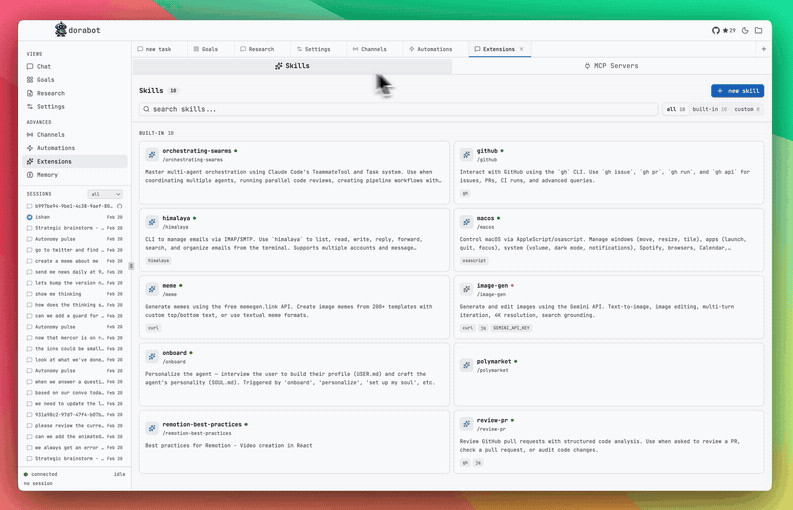
Task: Open session 'based on our convo toda...'
Action: pos(75,393)
